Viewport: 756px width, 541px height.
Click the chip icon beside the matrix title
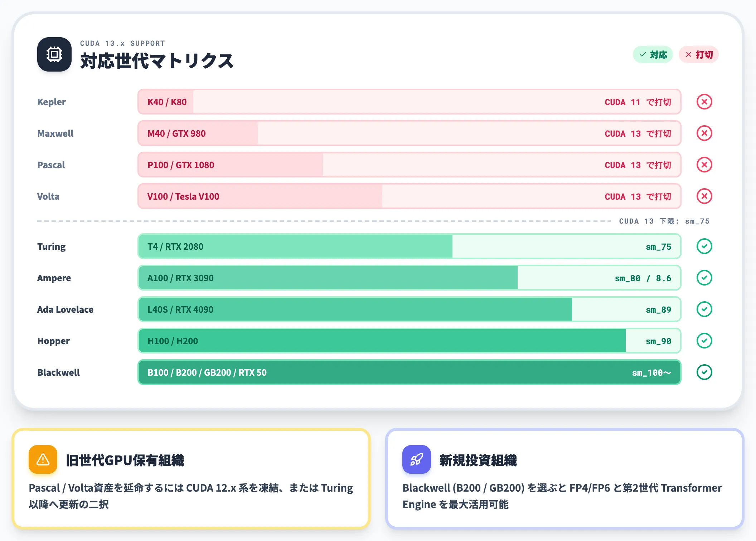54,54
